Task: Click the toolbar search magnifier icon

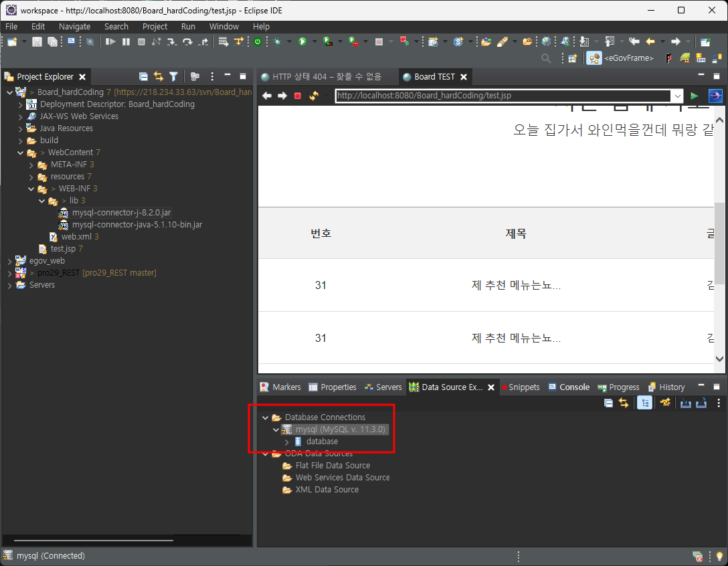Action: [546, 58]
